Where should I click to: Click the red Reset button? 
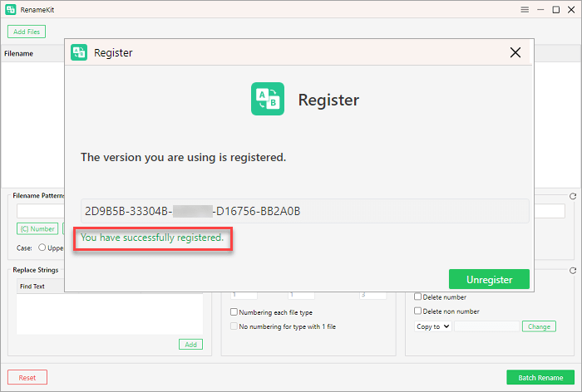click(27, 377)
